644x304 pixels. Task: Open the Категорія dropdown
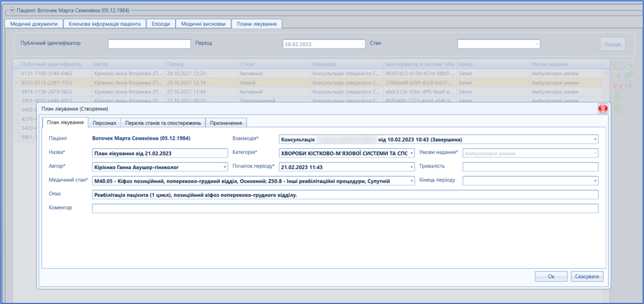click(x=411, y=153)
